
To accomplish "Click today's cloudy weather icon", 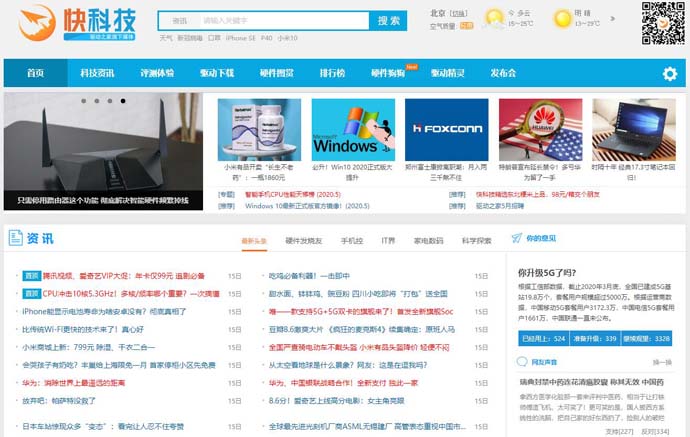I will [x=494, y=19].
